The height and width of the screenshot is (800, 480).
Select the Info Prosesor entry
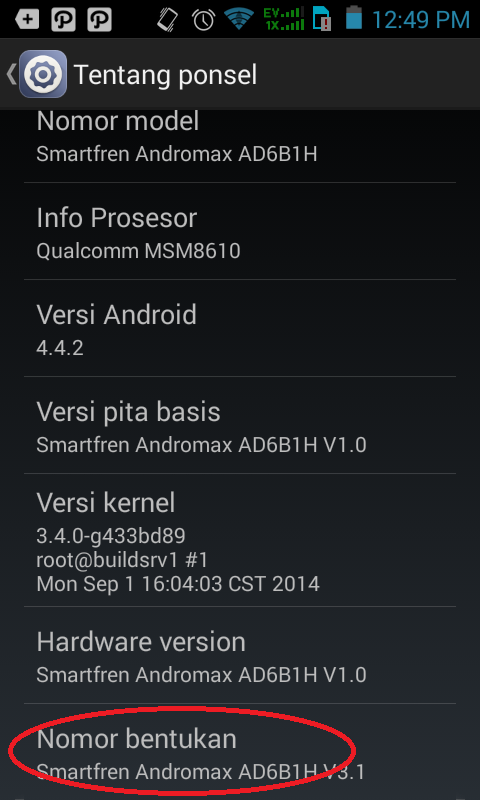tap(240, 231)
